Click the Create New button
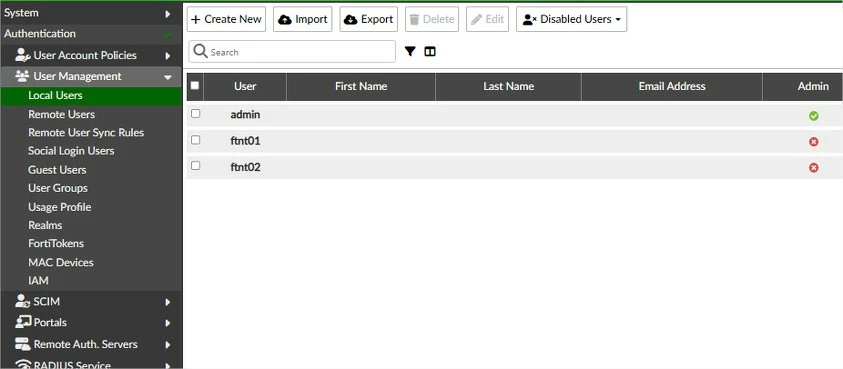Viewport: 843px width, 369px height. [x=226, y=19]
